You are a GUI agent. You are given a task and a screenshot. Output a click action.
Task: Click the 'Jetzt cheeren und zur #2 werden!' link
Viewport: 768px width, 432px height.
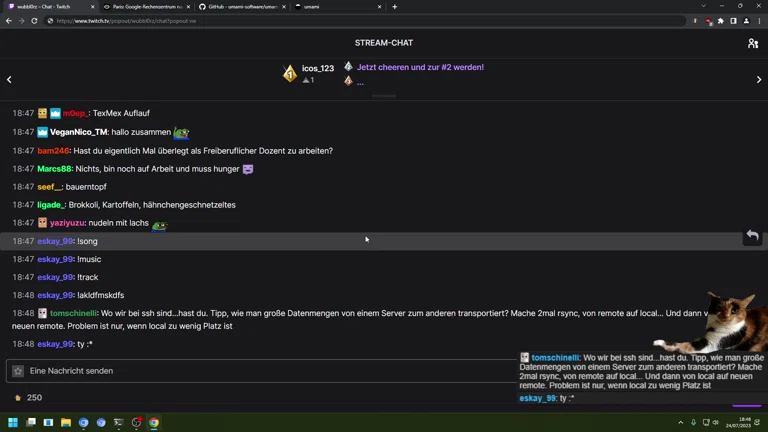(x=420, y=67)
